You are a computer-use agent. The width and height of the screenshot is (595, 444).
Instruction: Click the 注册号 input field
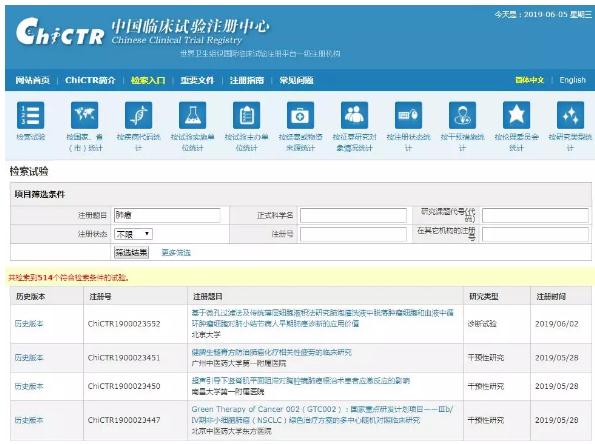(x=353, y=234)
